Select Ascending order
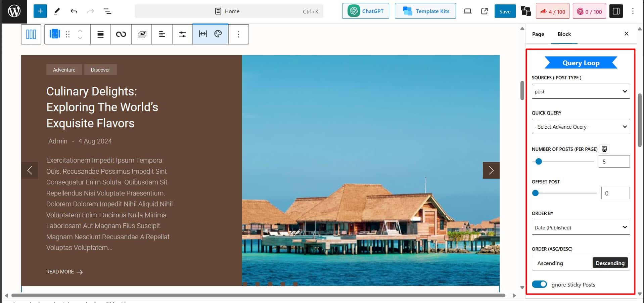 pyautogui.click(x=550, y=263)
